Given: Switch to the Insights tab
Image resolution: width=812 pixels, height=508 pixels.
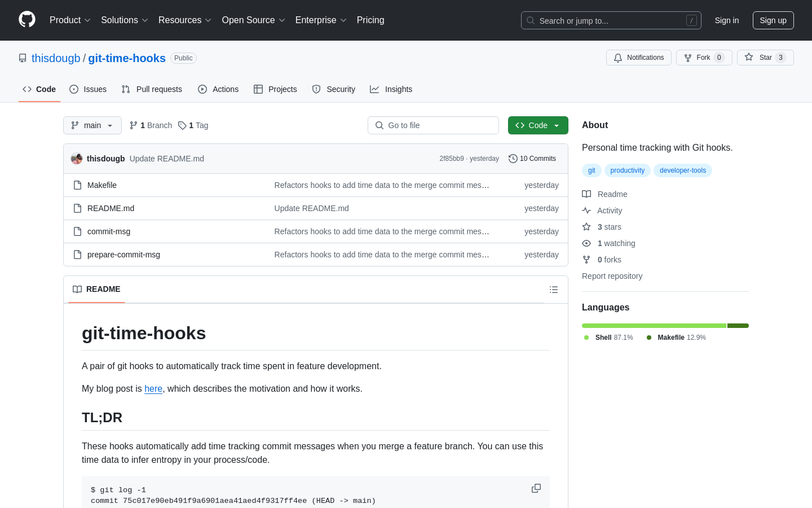Looking at the screenshot, I should pos(391,89).
